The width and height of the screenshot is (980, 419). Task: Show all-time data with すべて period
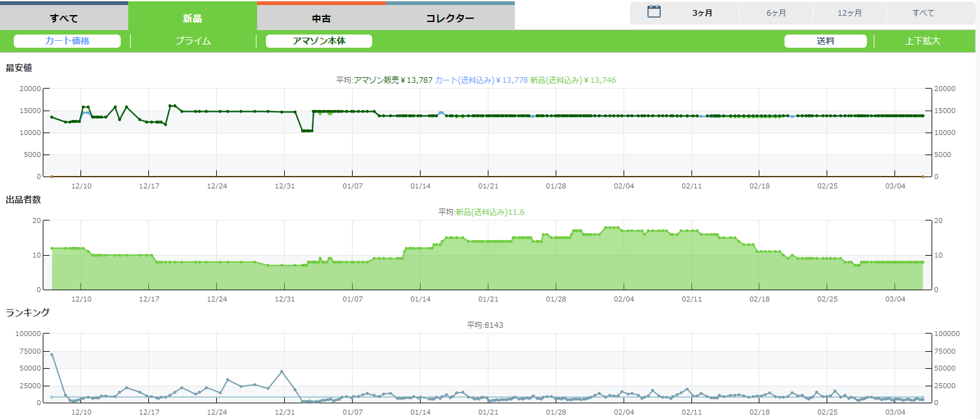click(x=923, y=13)
